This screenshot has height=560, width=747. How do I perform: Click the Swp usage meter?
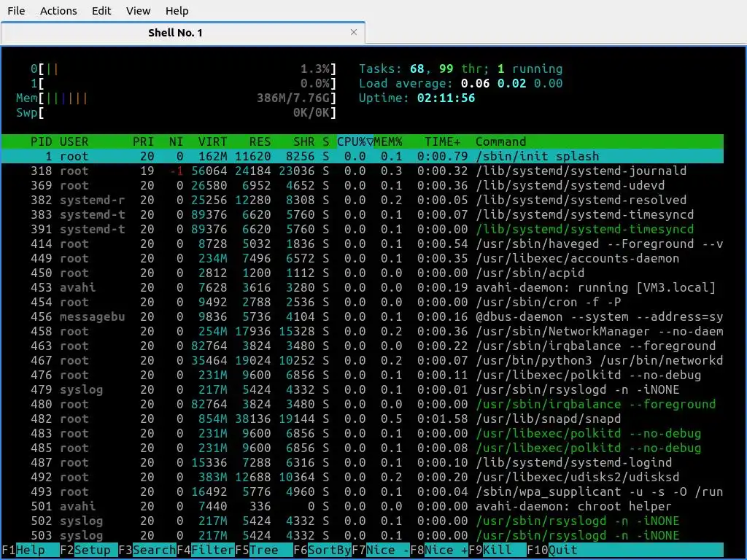pos(177,113)
